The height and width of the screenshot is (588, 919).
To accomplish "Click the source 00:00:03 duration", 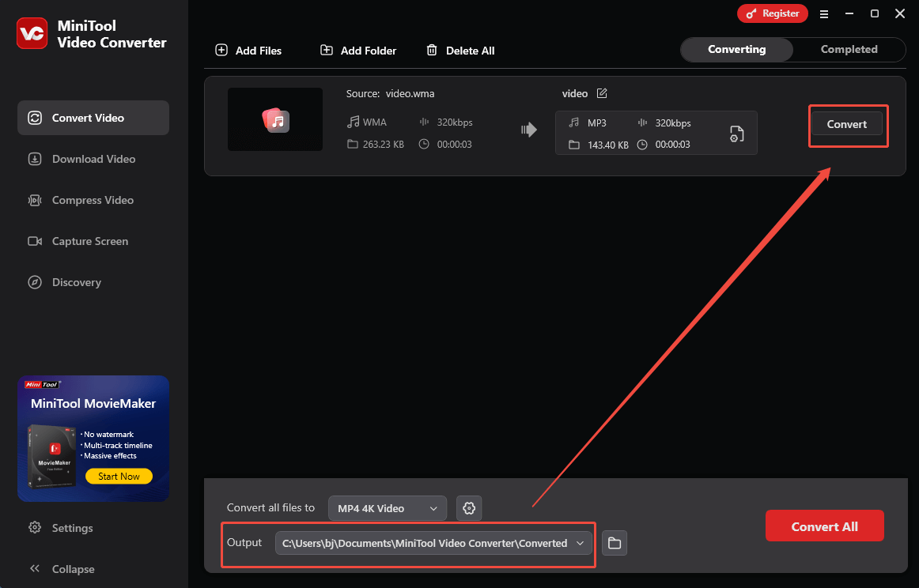I will click(454, 144).
